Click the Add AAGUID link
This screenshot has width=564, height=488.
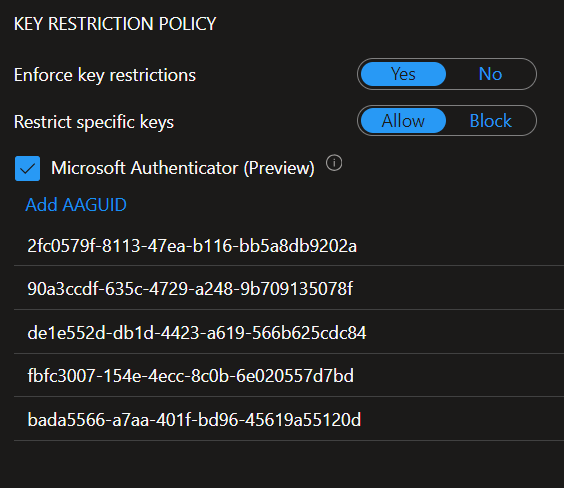76,205
